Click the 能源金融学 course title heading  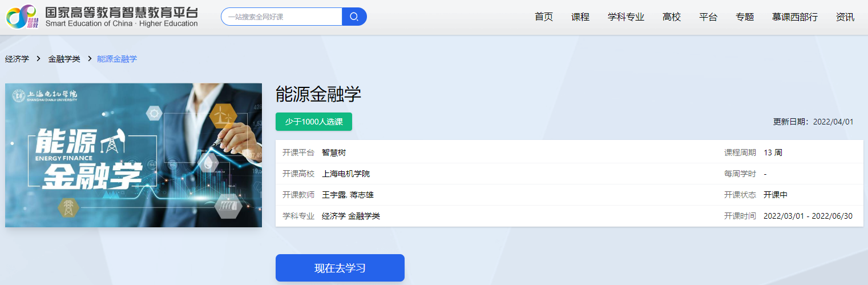point(318,94)
